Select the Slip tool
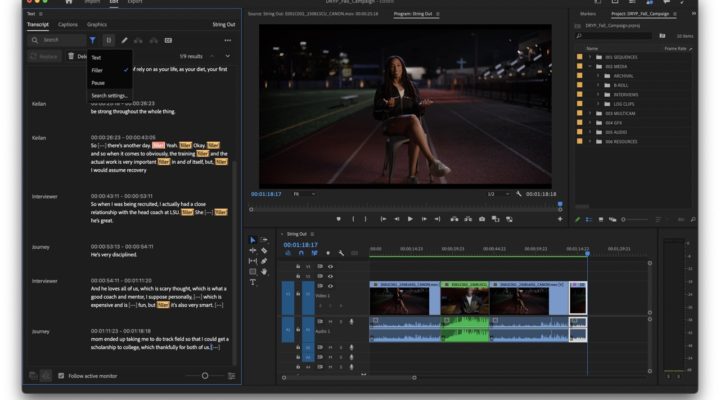 (253, 261)
